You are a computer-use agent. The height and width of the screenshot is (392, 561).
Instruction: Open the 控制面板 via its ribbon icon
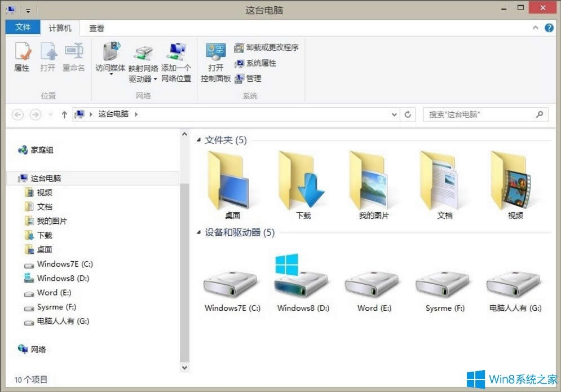tap(216, 59)
